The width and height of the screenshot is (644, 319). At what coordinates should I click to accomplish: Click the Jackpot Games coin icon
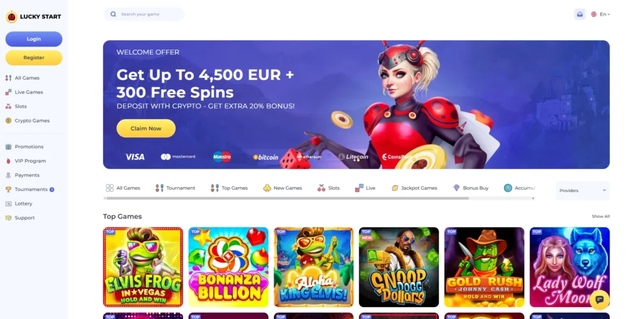click(395, 188)
